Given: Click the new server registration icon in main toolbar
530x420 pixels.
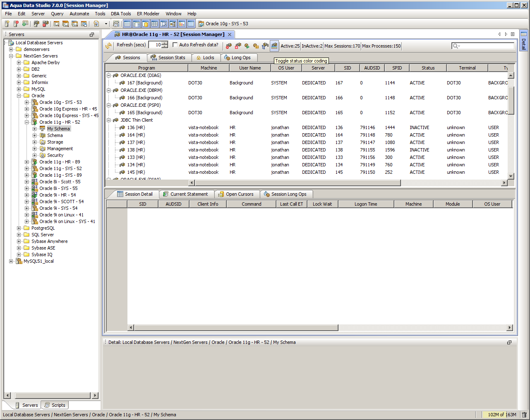Looking at the screenshot, I should coord(7,24).
